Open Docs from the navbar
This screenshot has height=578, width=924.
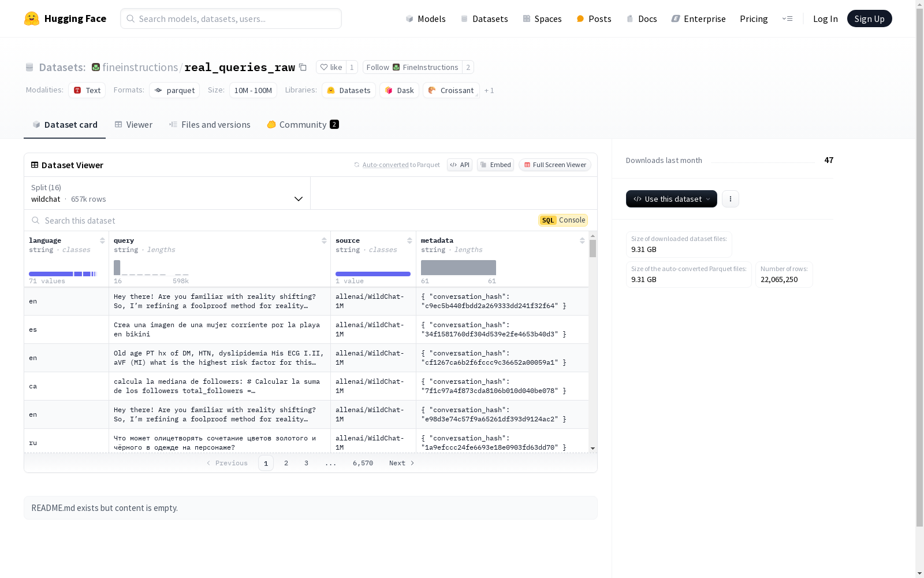click(642, 18)
